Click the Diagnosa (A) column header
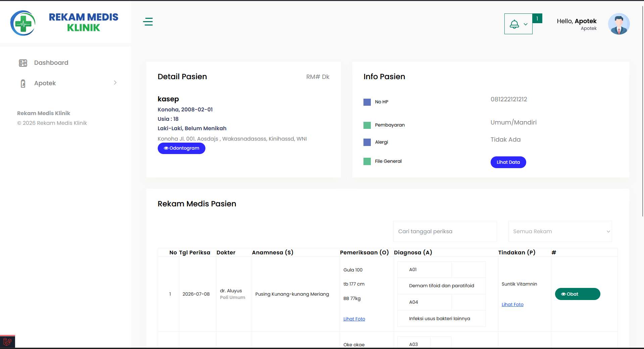The image size is (644, 349). click(x=413, y=252)
